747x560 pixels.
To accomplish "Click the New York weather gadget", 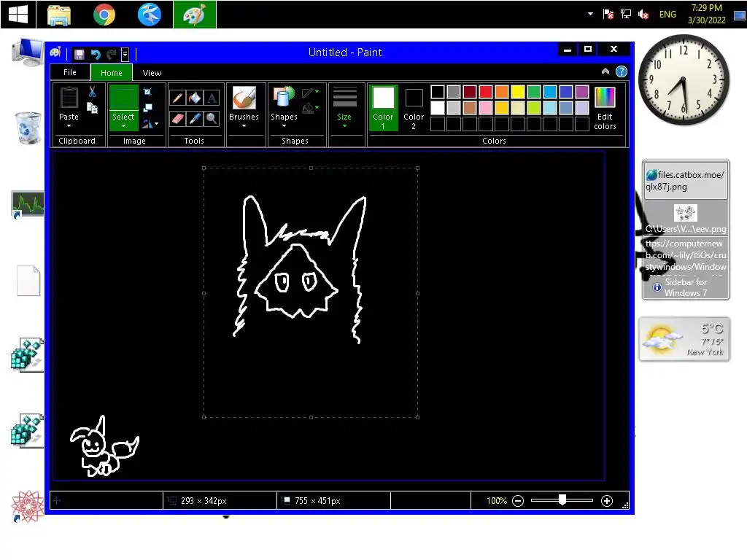I will (684, 339).
